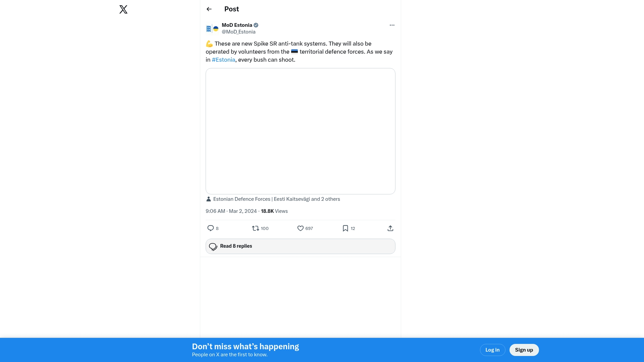The height and width of the screenshot is (362, 644).
Task: Click the MoD Estonia display name
Action: pos(237,25)
